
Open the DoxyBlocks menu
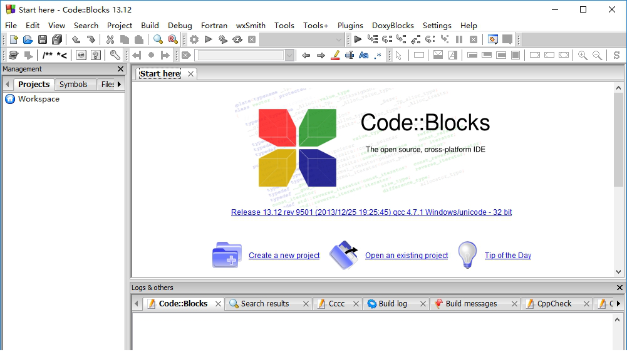coord(393,25)
